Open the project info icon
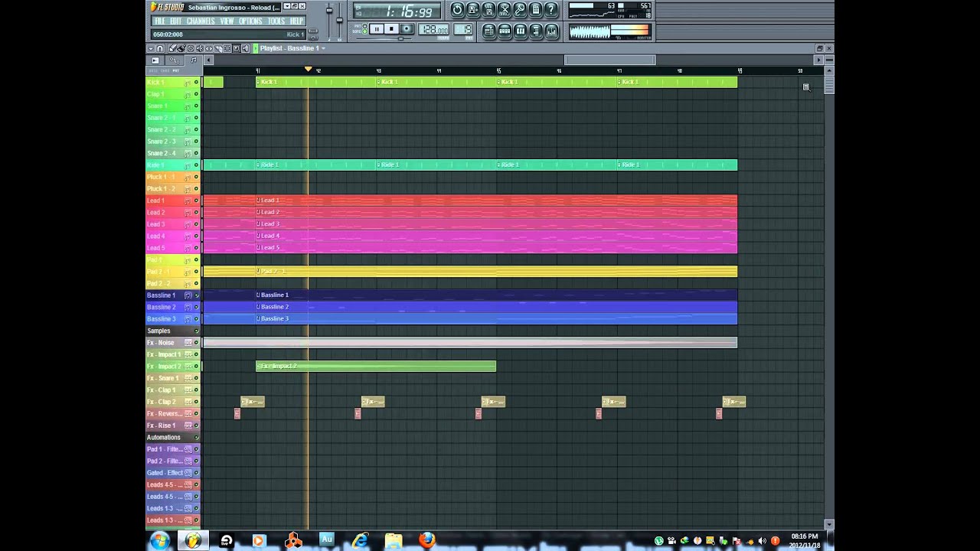 point(535,10)
